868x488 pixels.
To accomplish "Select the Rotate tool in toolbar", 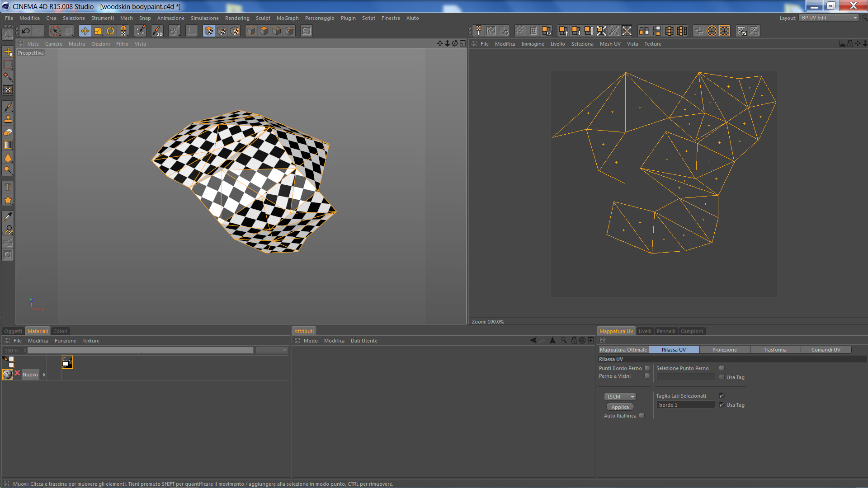I will point(110,31).
